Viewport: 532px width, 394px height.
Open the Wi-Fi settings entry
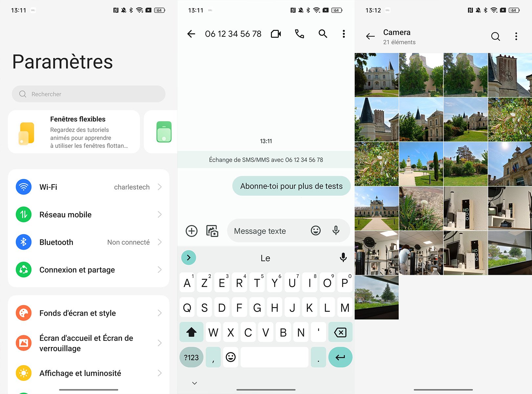click(89, 187)
